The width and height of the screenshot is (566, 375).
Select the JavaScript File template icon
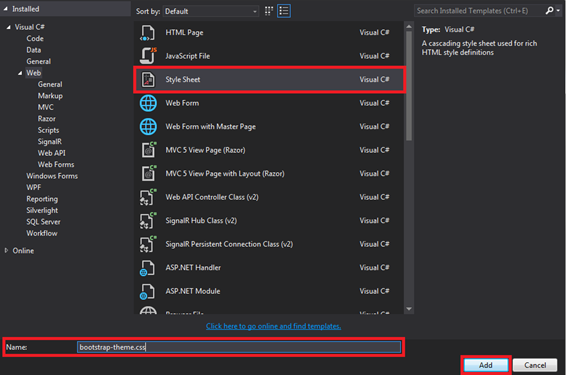click(x=148, y=56)
